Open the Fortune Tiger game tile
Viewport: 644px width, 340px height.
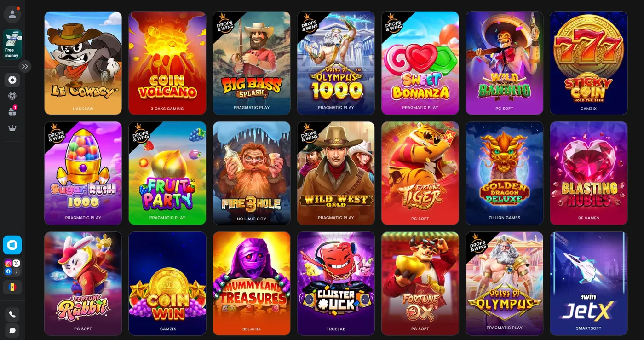(420, 173)
